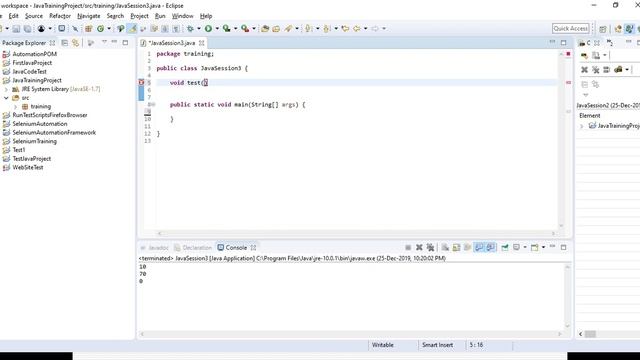This screenshot has height=360, width=640.
Task: Click the New Java Package icon
Action: coord(89,29)
